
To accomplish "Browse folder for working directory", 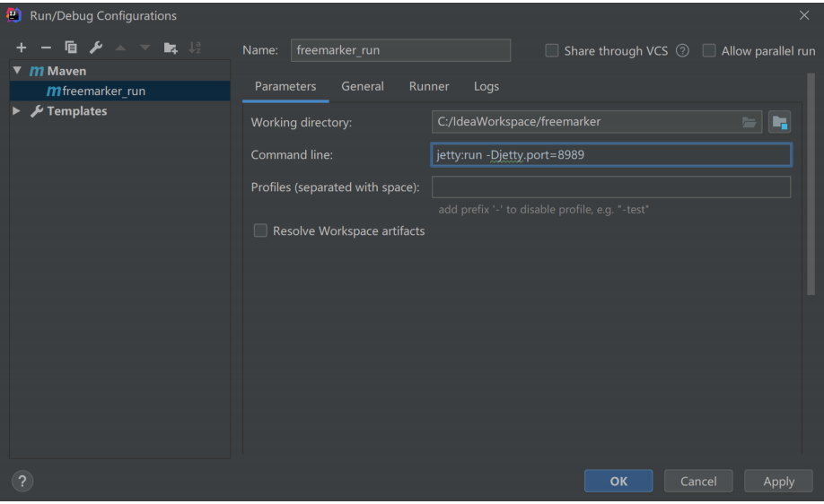I will click(x=749, y=122).
